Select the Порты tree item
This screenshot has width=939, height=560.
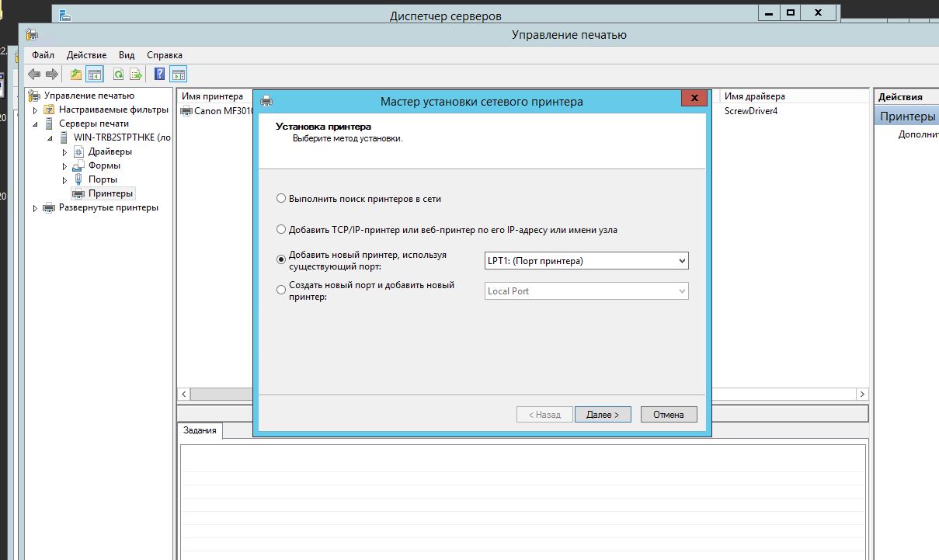click(103, 179)
